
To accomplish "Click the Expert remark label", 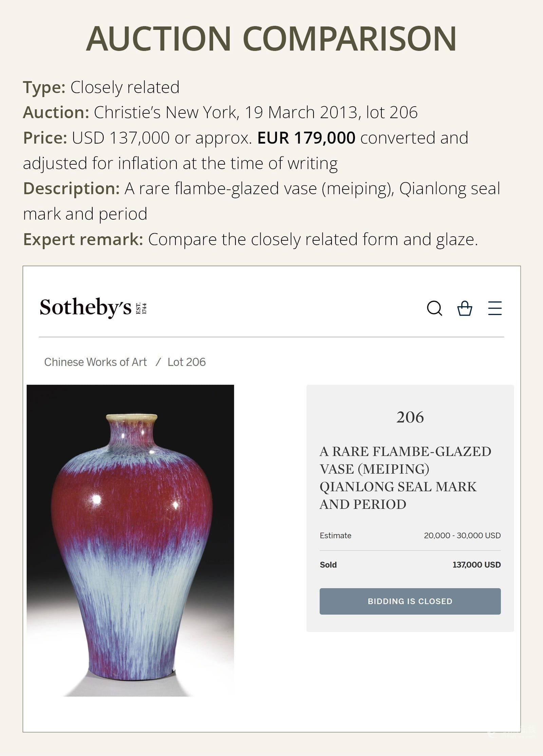I will coord(83,239).
